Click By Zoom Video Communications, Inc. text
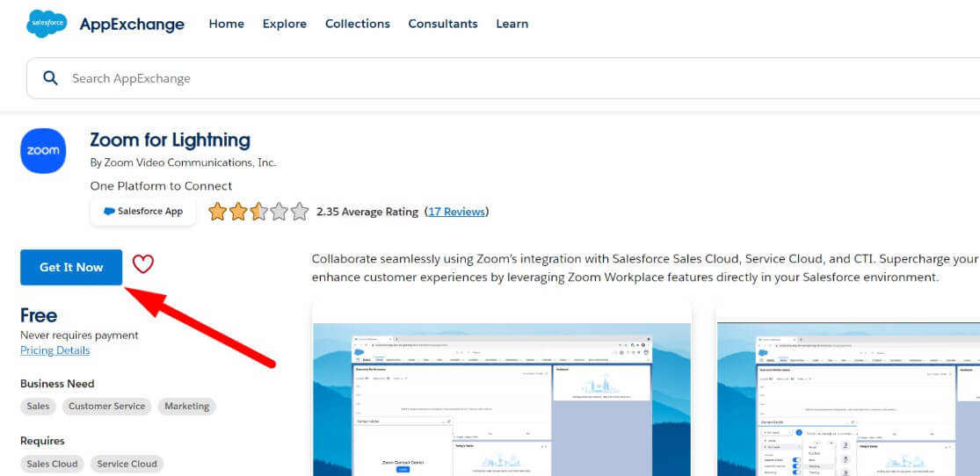 [183, 163]
